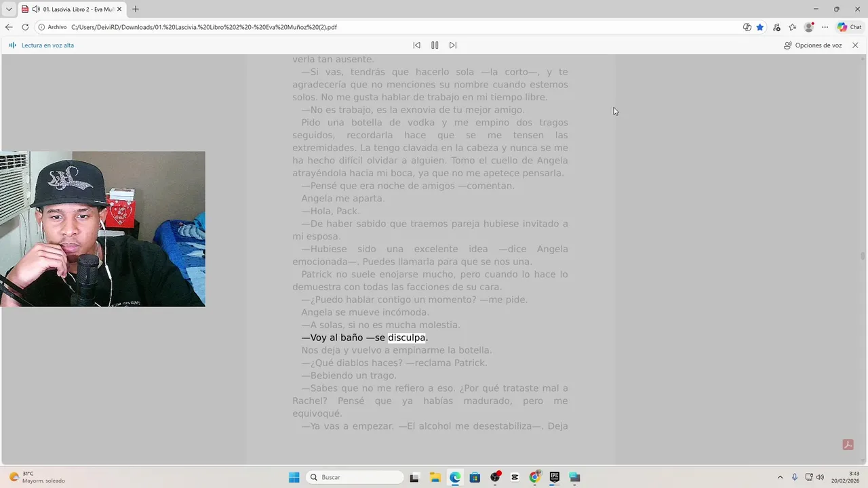This screenshot has width=868, height=488.
Task: Go back to the previous page
Action: (x=9, y=27)
